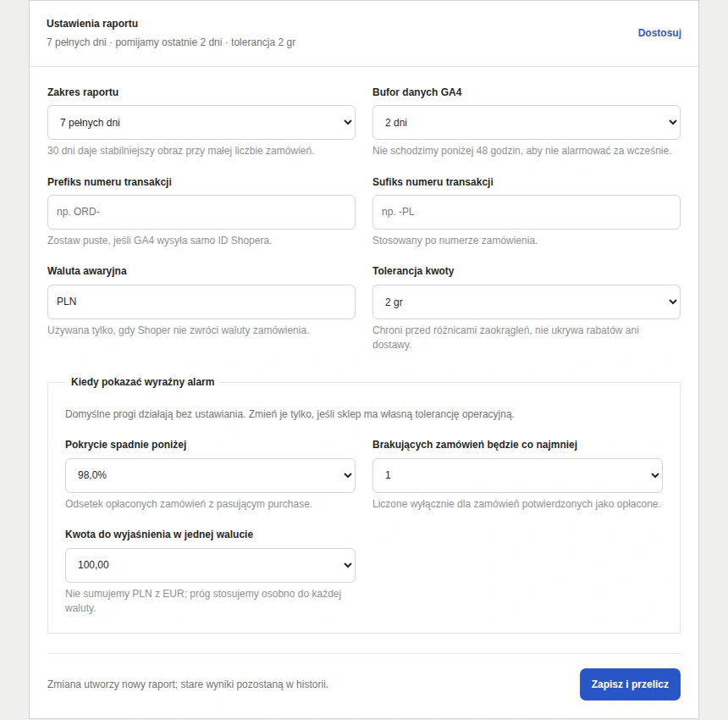The width and height of the screenshot is (728, 720).
Task: Click the 'Pokrycie spadnie poniżej' label
Action: [126, 445]
